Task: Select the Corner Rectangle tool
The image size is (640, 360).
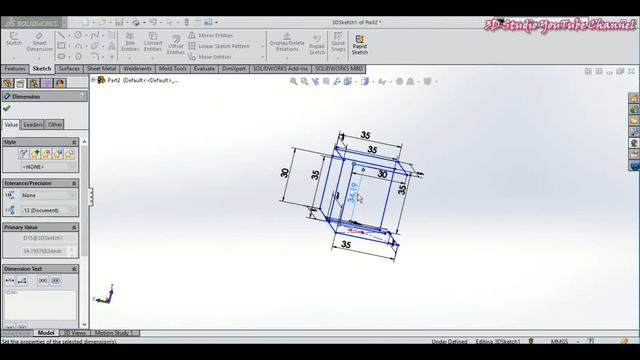Action: click(61, 46)
